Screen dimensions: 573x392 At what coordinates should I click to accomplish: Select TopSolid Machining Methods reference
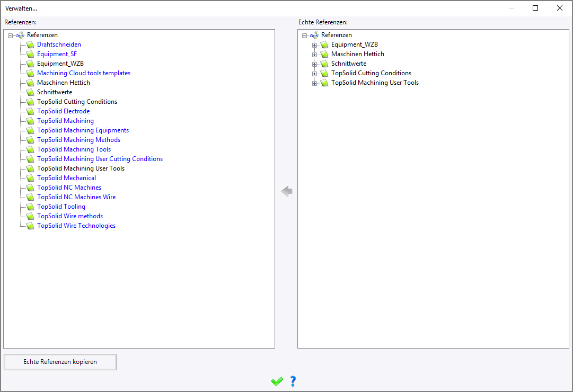(78, 140)
